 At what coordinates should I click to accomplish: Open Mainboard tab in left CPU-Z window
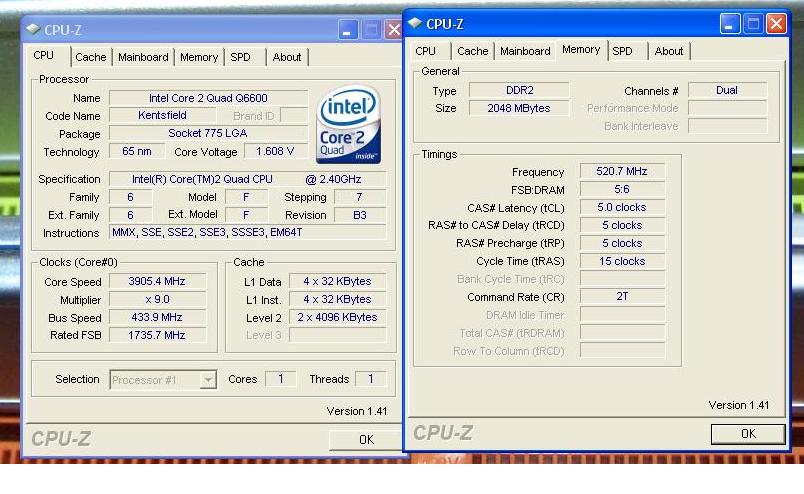pos(143,57)
